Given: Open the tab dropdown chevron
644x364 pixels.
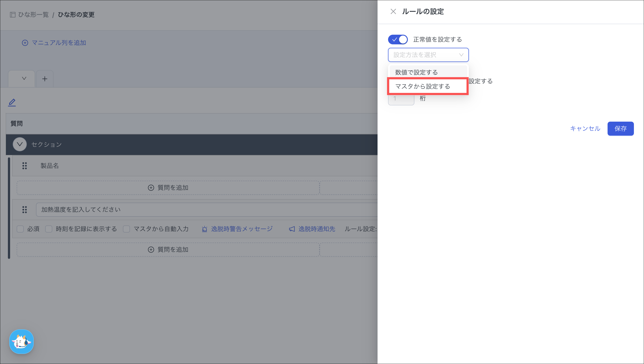Looking at the screenshot, I should pos(24,79).
